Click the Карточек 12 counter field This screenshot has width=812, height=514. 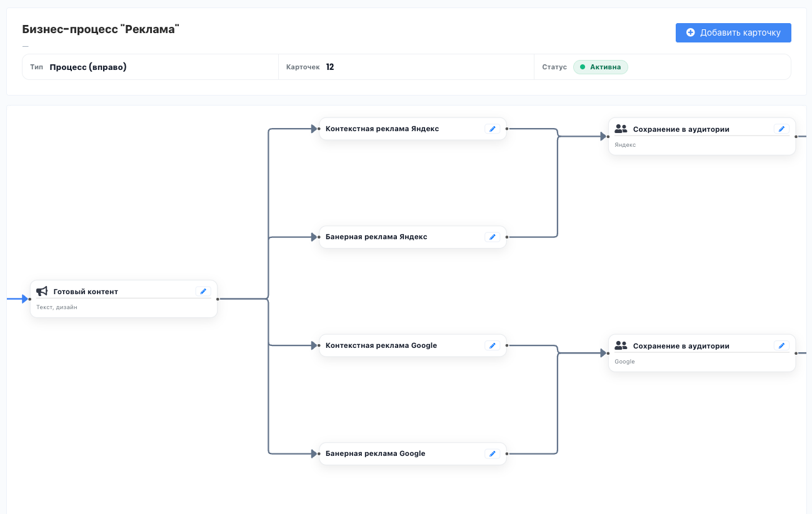[x=406, y=67]
